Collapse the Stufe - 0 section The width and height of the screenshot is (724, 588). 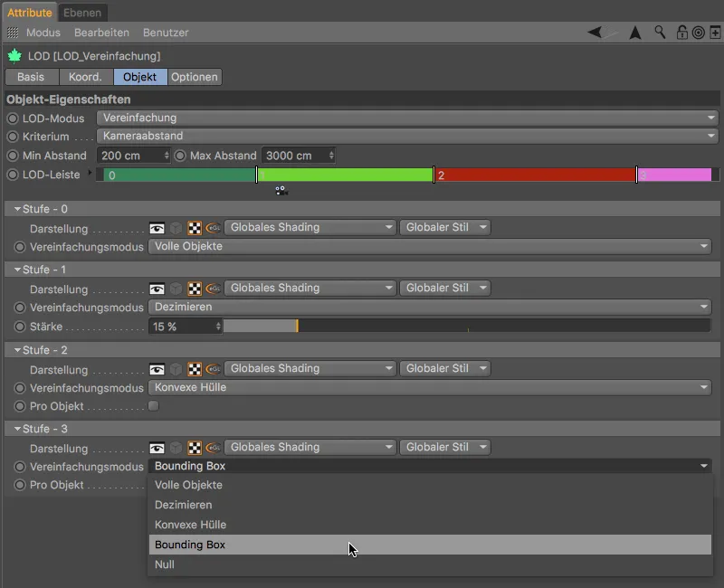point(17,209)
